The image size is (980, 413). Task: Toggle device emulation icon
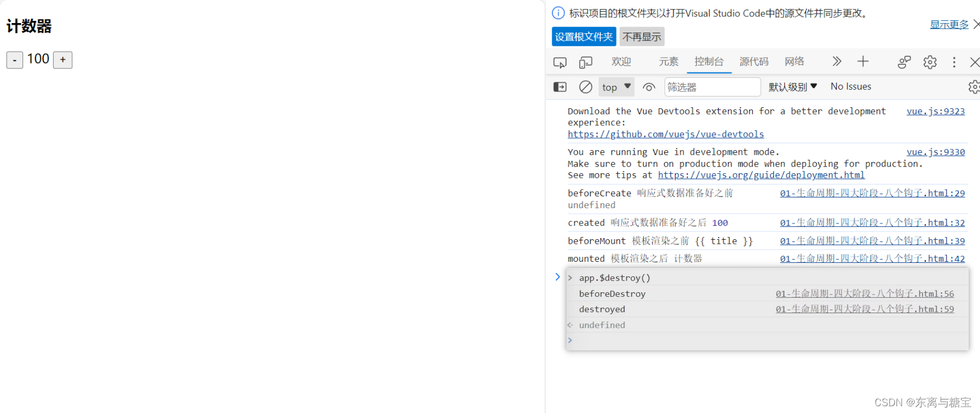[586, 62]
